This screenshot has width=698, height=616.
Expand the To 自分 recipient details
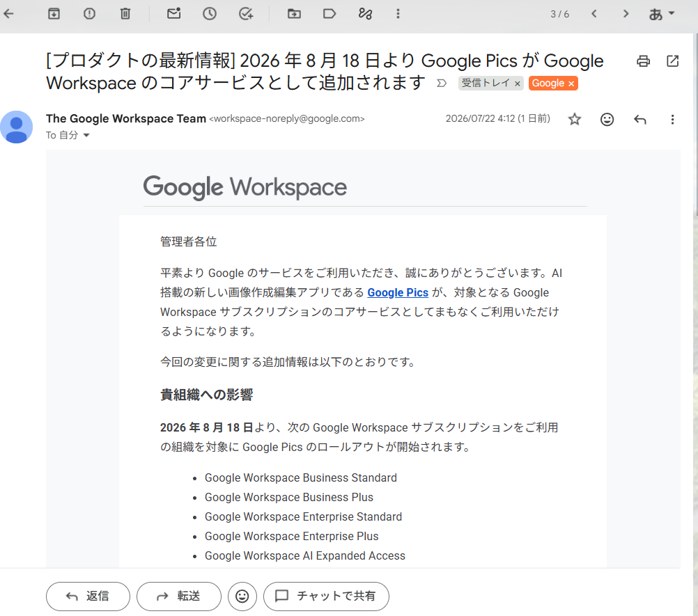[86, 135]
